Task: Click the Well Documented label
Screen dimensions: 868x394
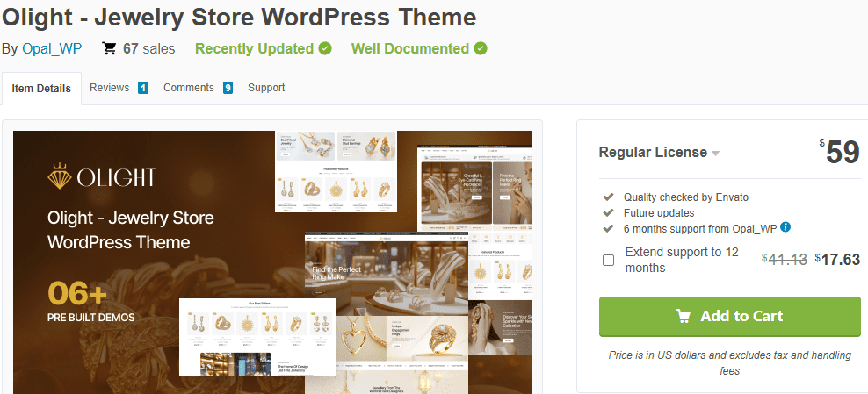Action: 410,48
